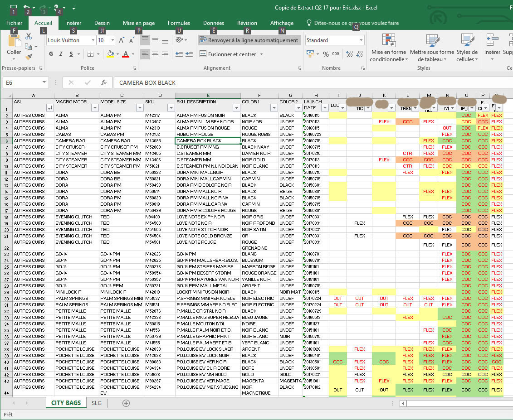Click the fill color paint bucket icon

click(x=111, y=54)
